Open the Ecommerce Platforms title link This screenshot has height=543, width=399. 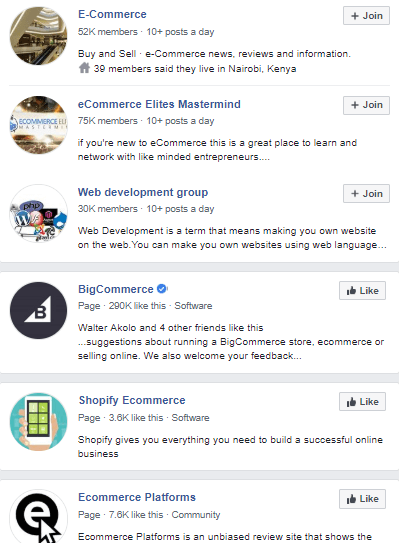137,497
